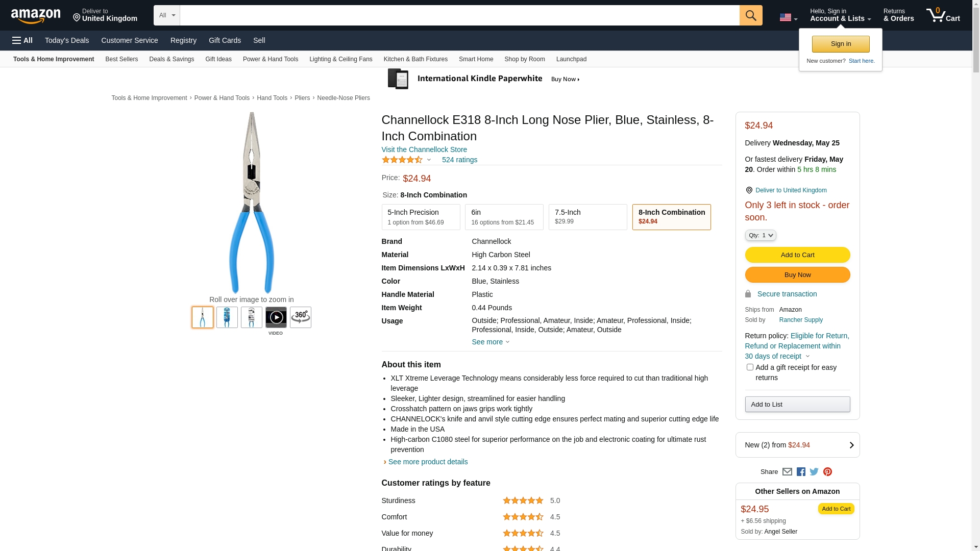Share product via Pinterest icon
Image resolution: width=980 pixels, height=551 pixels.
point(827,472)
